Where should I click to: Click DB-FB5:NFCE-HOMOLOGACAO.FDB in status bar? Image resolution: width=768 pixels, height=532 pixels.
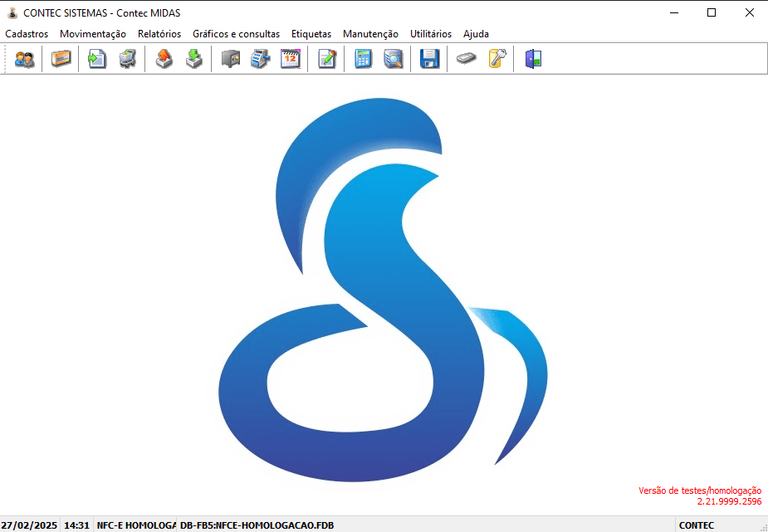pos(257,525)
